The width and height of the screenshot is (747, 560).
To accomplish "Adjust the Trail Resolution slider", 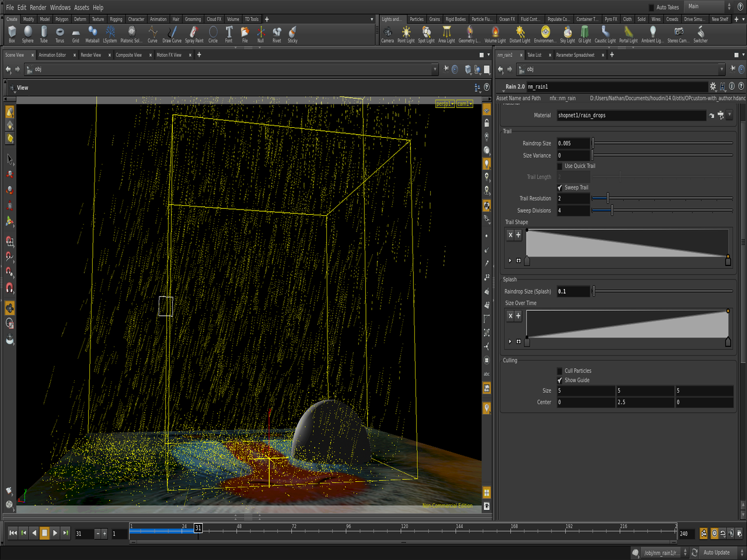I will (608, 199).
